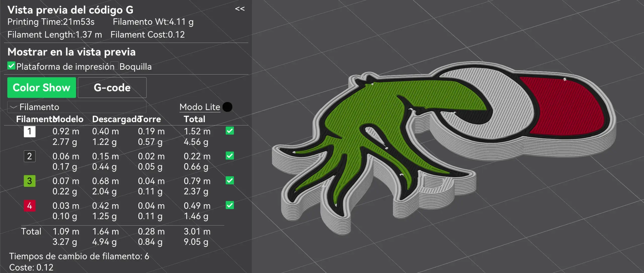Click the Filament Length:1.37 m text
Viewport: 644px width, 273px height.
pyautogui.click(x=55, y=35)
